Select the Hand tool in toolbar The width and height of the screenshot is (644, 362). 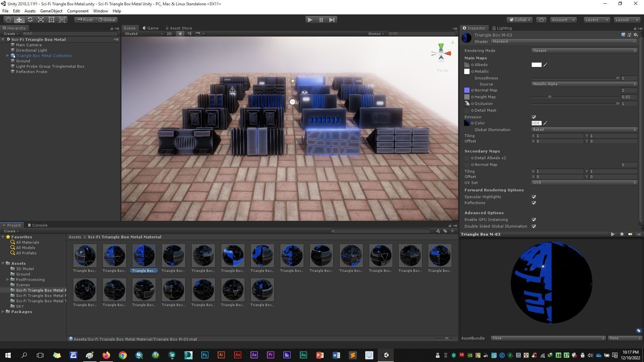[8, 20]
